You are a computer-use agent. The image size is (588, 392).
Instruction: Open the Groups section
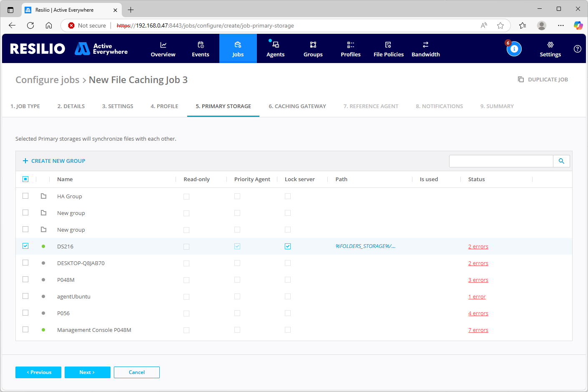[313, 49]
